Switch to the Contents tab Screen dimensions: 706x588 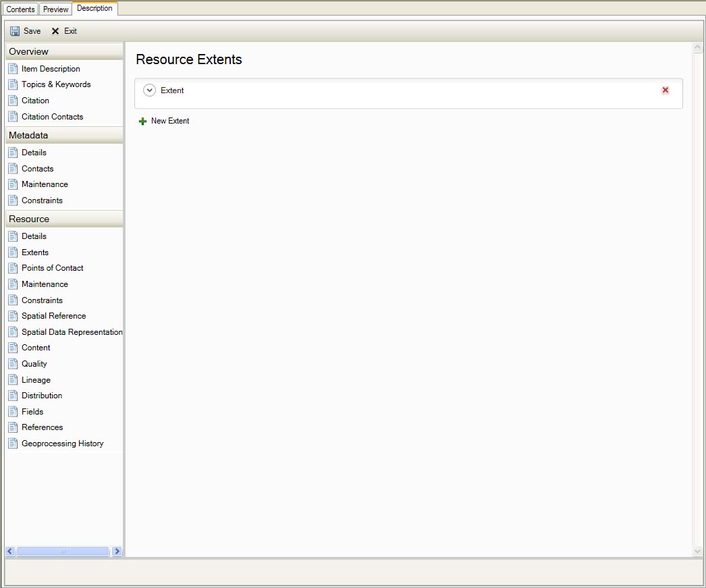20,9
